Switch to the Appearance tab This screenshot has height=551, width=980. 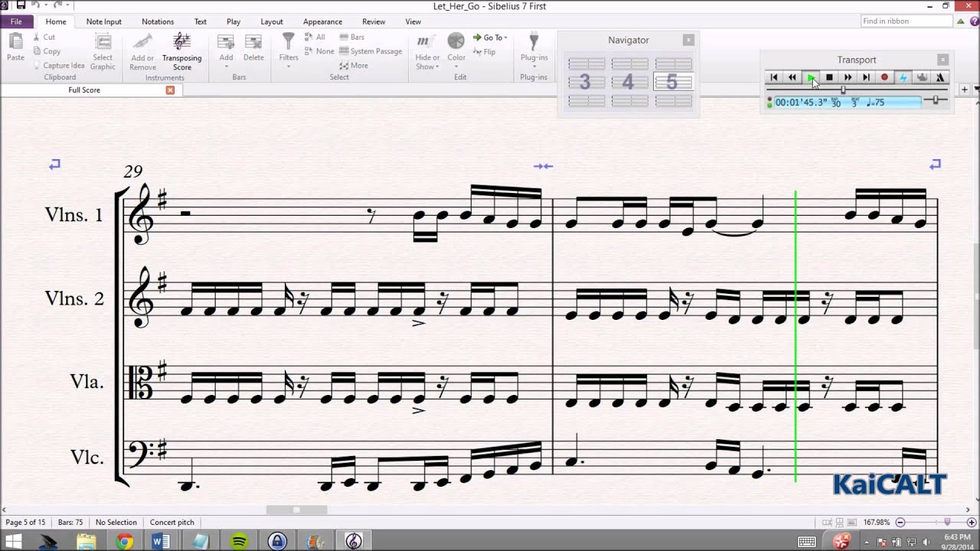tap(322, 21)
